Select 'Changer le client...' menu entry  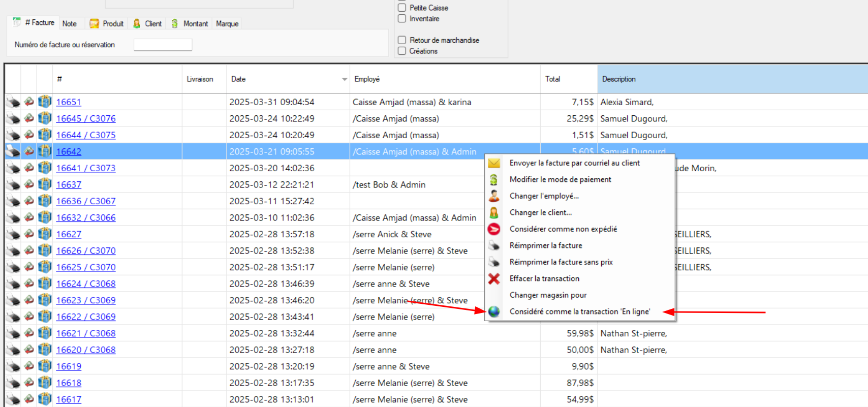pos(541,212)
